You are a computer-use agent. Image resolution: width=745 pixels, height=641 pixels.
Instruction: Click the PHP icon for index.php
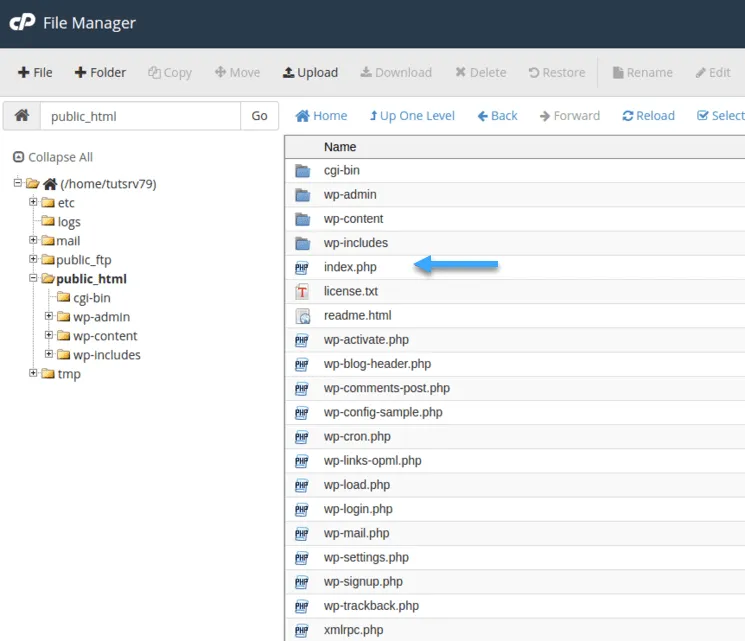click(x=302, y=268)
